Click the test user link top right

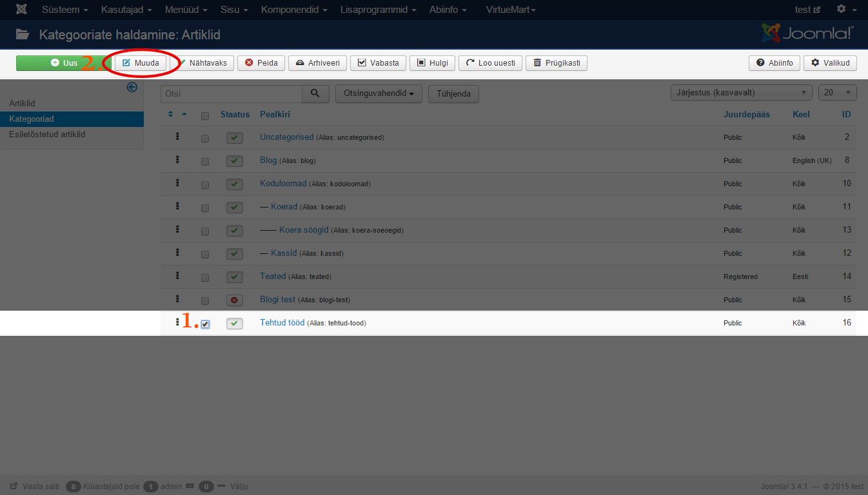(x=807, y=10)
